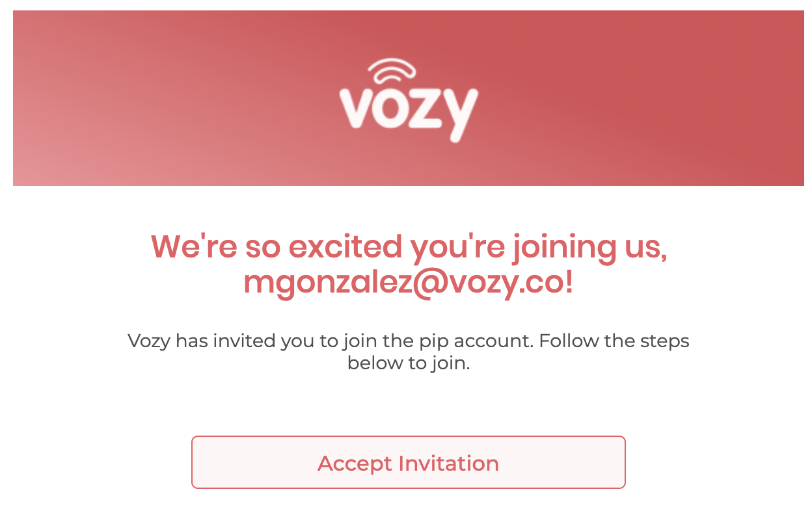Click the word "excited" in the heading
This screenshot has height=524, width=812.
point(345,247)
